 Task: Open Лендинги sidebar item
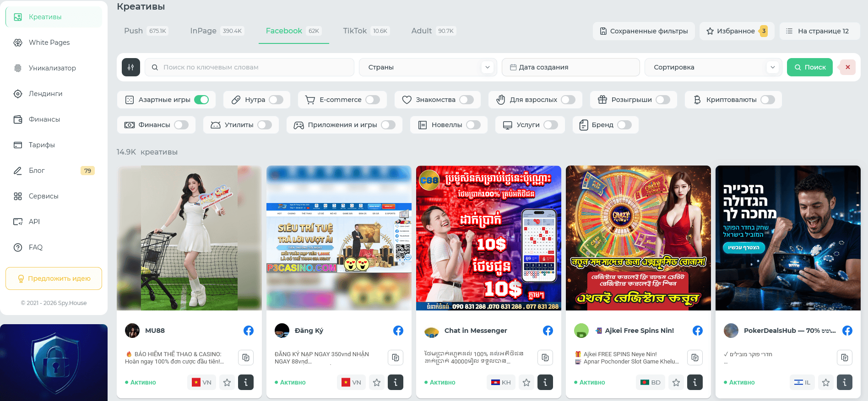coord(54,94)
